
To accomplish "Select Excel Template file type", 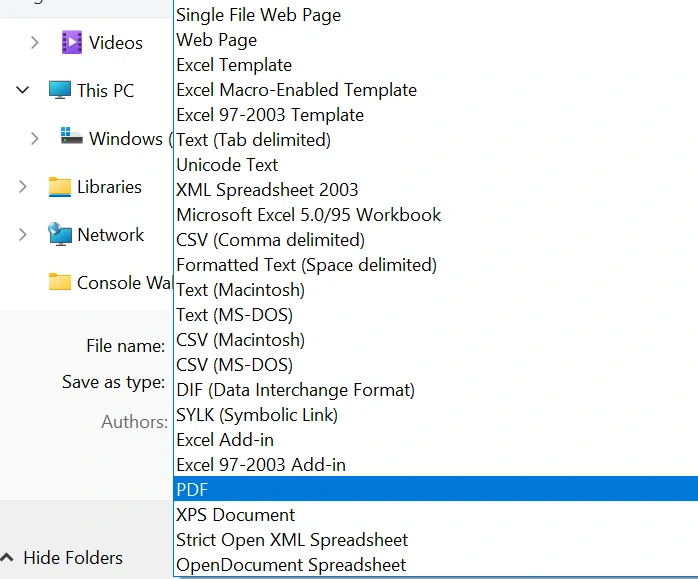I will click(436, 65).
